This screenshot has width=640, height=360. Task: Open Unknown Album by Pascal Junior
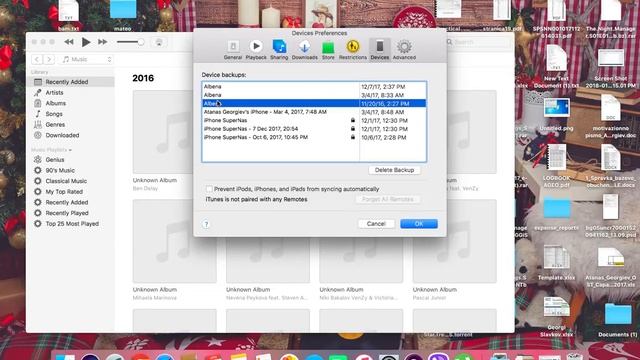pyautogui.click(x=455, y=241)
